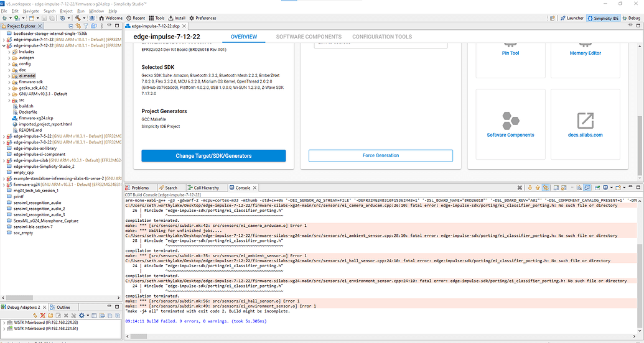Viewport: 644px width, 343px height.
Task: Collapse the edge-impulse-7-12-22 project
Action: (x=4, y=46)
